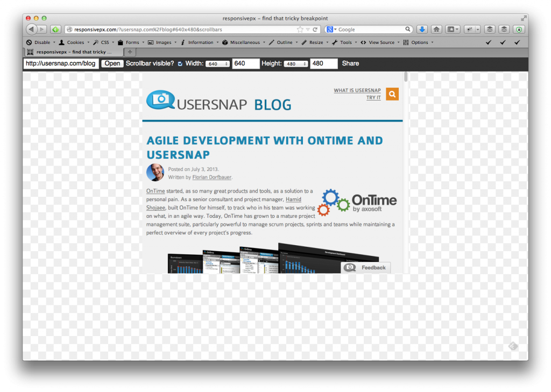
Task: Open View Source in Web Developer toolbar
Action: point(380,42)
